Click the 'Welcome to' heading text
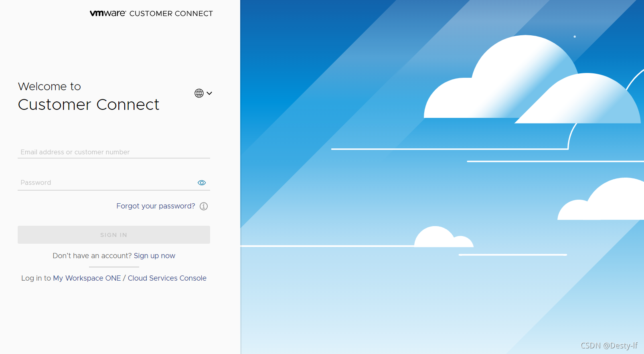 click(x=49, y=87)
